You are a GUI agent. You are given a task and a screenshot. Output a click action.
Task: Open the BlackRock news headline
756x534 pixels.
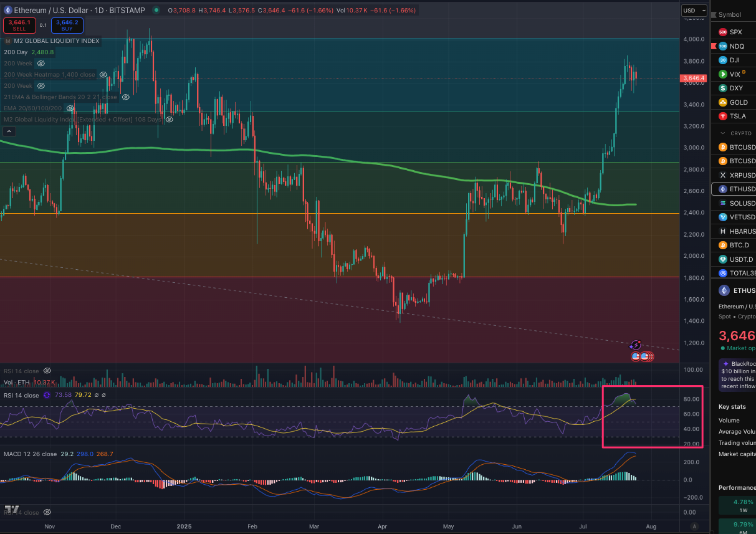738,375
